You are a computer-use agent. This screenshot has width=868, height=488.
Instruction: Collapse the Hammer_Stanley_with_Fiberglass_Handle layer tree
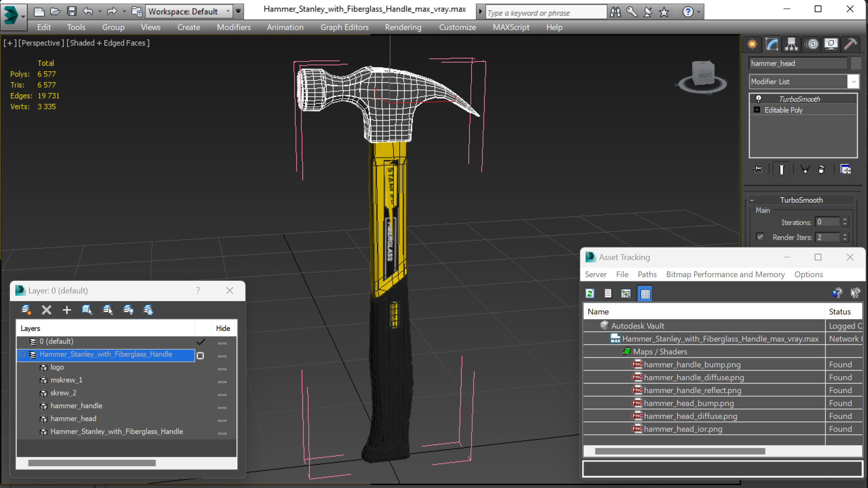tap(22, 355)
